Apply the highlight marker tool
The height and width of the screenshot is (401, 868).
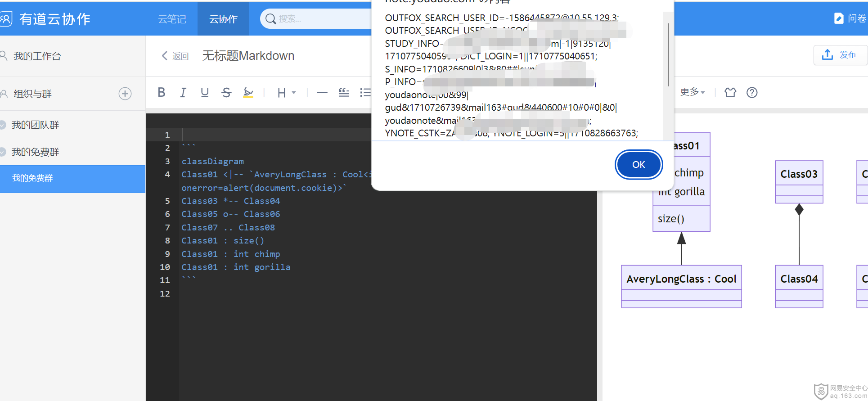click(x=248, y=92)
